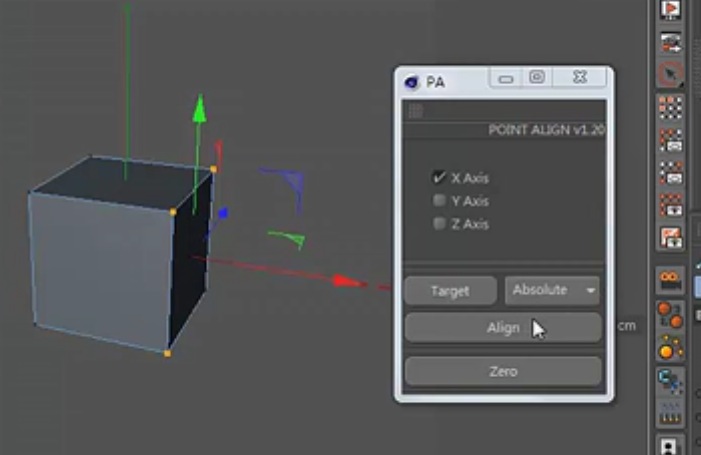Click the film strip with arrow icon

(671, 42)
